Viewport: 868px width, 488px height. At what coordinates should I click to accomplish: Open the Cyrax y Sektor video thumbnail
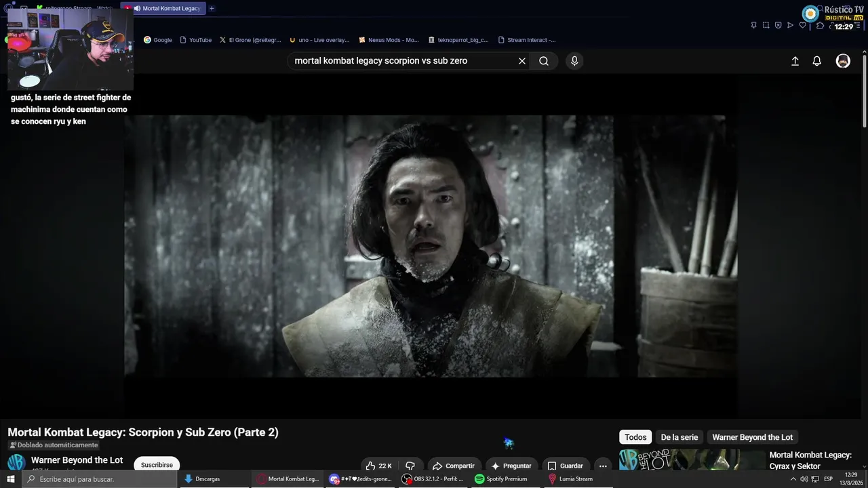692,460
